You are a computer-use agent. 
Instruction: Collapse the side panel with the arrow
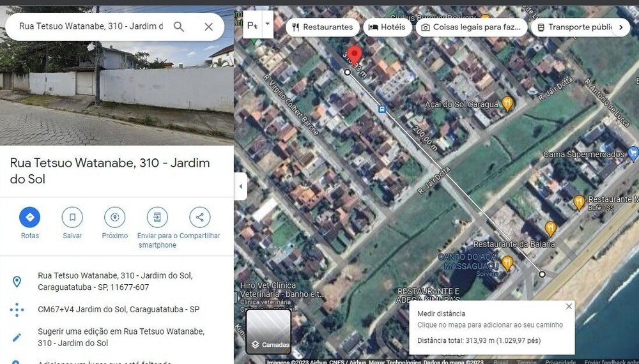[x=240, y=186]
